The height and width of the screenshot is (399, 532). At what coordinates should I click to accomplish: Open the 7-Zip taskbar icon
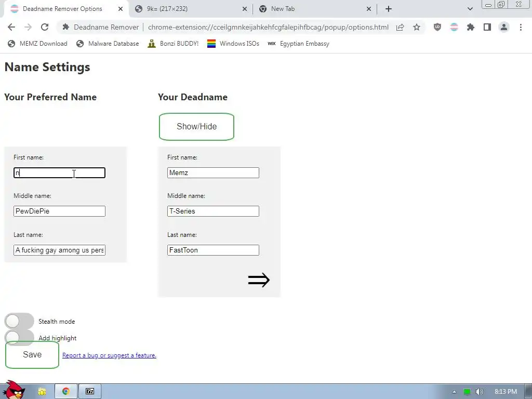[x=90, y=391]
